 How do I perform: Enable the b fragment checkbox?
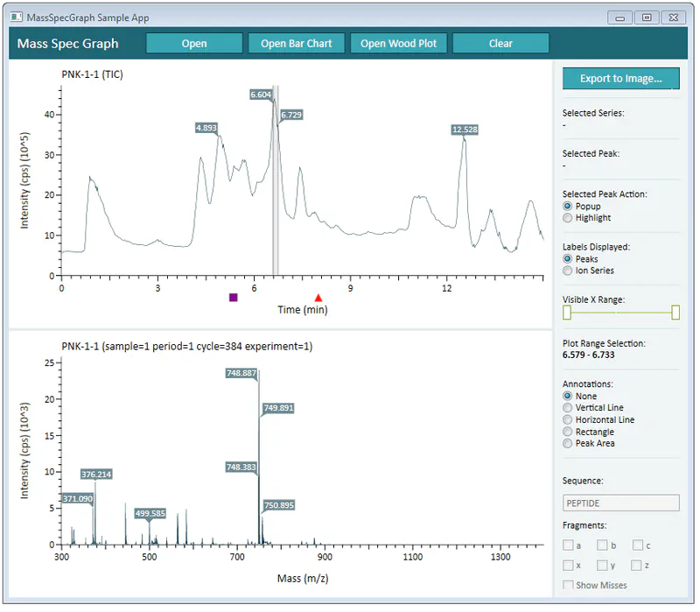coord(603,545)
